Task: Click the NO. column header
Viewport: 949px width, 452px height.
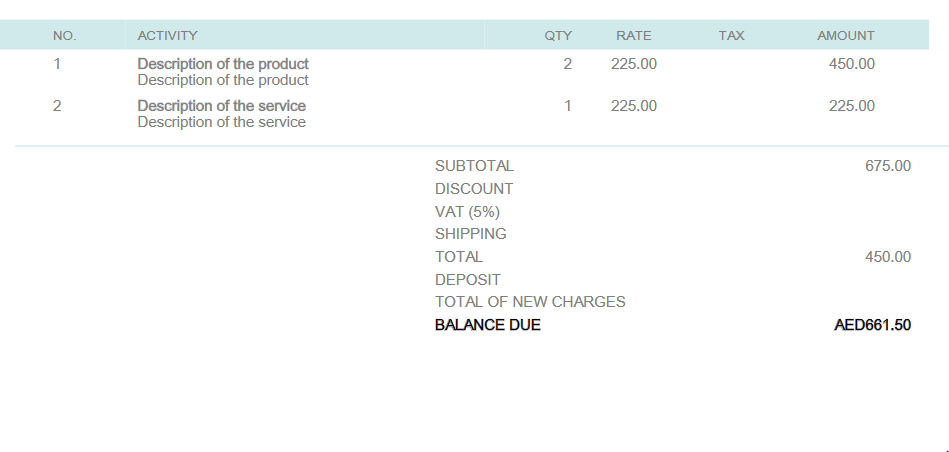Action: [x=64, y=36]
